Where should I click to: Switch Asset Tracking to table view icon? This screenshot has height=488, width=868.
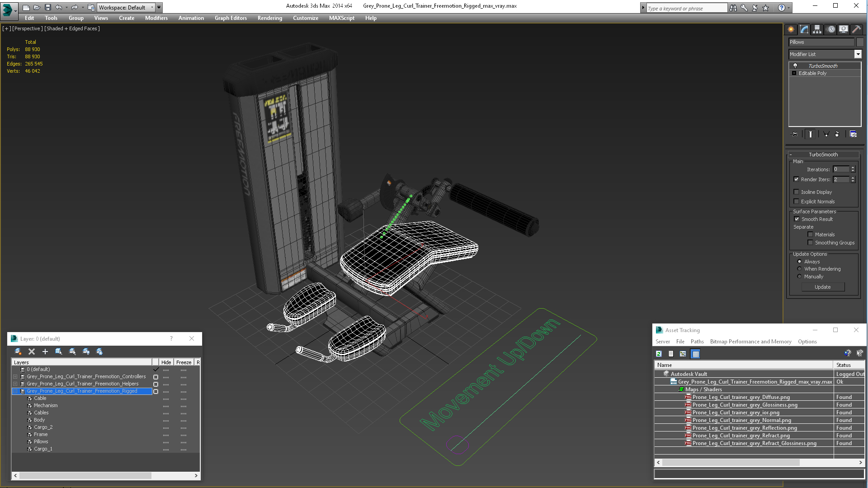[x=696, y=354]
